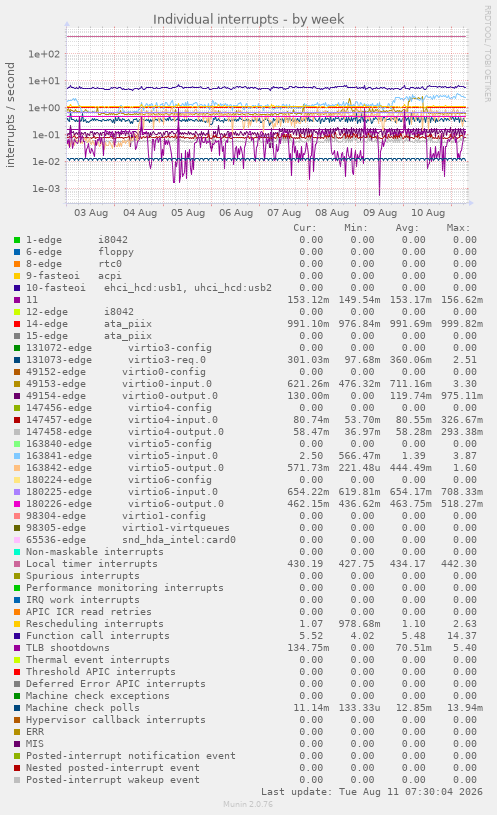Click the light blue swatch for virtio5-input.0

17,456
